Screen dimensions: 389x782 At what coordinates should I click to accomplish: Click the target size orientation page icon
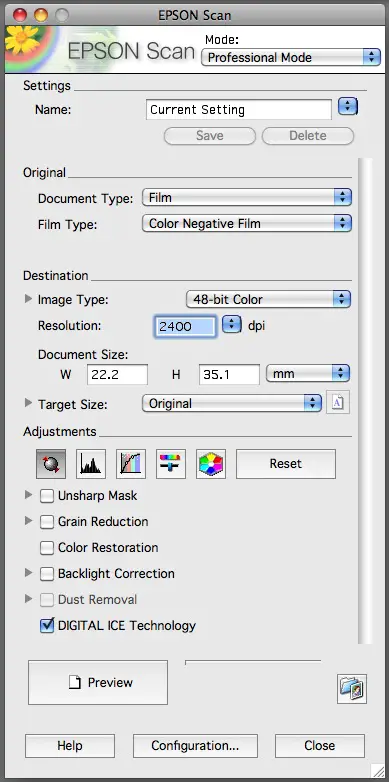[x=338, y=402]
